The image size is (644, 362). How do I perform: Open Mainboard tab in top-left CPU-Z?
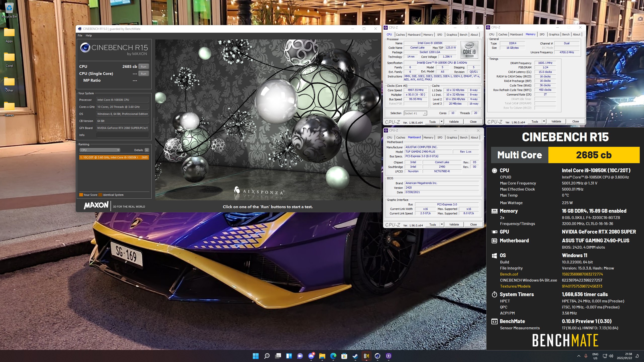pos(414,35)
